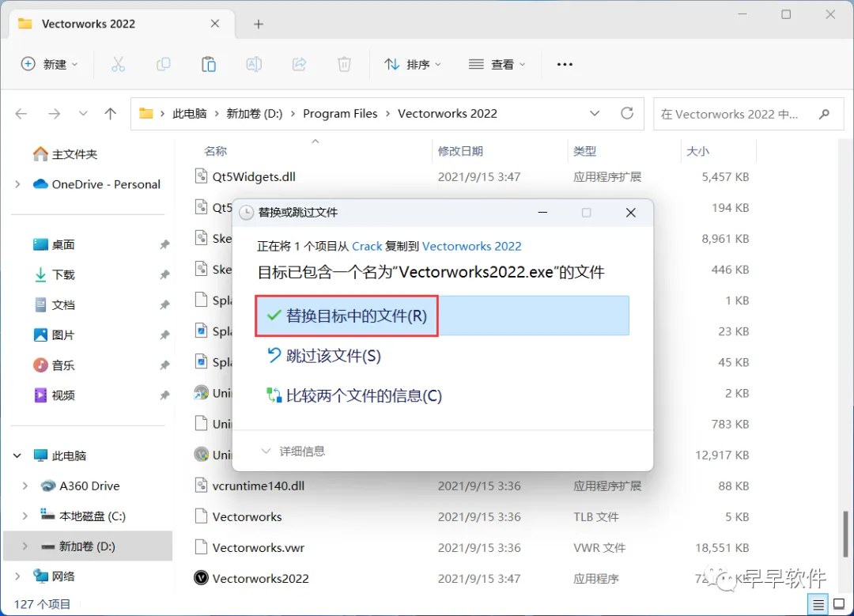
Task: Click 新加卷 (D:) in the breadcrumb path
Action: point(255,113)
